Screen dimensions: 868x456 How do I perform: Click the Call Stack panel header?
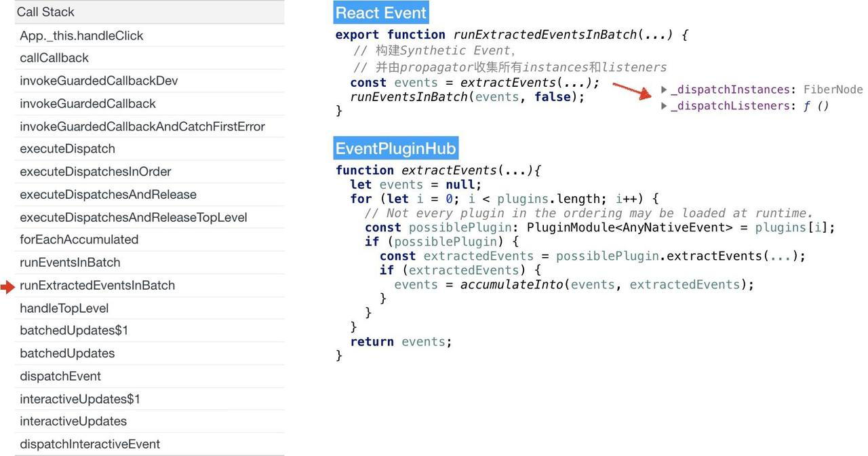(149, 12)
